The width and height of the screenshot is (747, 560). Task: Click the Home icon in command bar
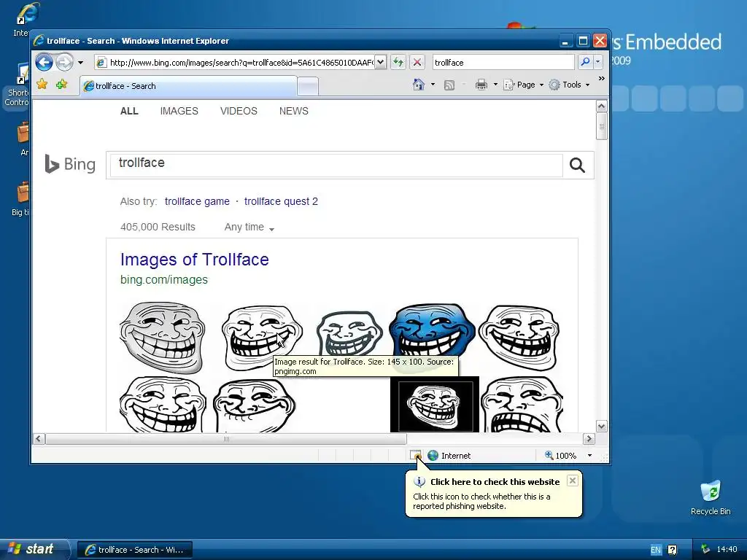(x=418, y=85)
